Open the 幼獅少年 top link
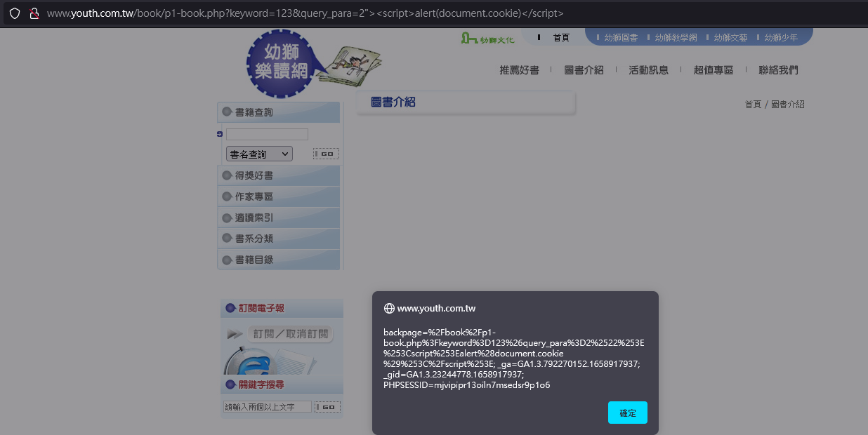Screen dimensions: 868x435 click(x=781, y=38)
